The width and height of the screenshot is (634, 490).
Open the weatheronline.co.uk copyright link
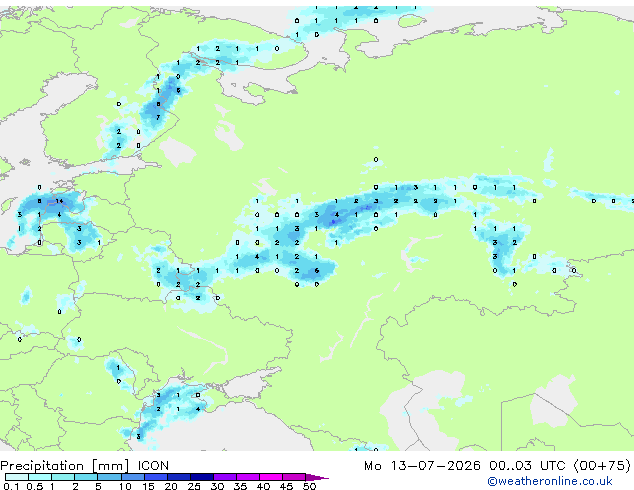[550, 481]
